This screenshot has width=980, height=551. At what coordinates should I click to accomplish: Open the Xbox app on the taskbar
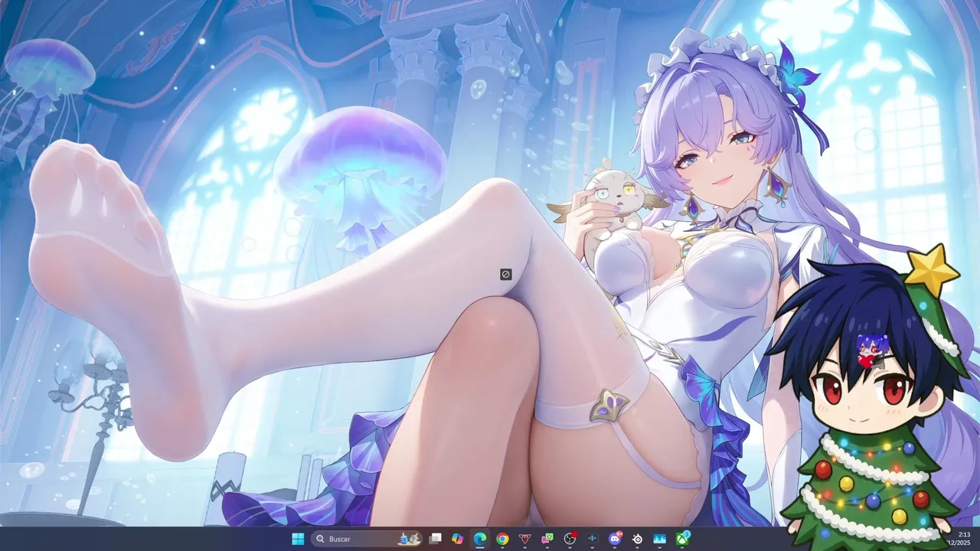point(682,539)
